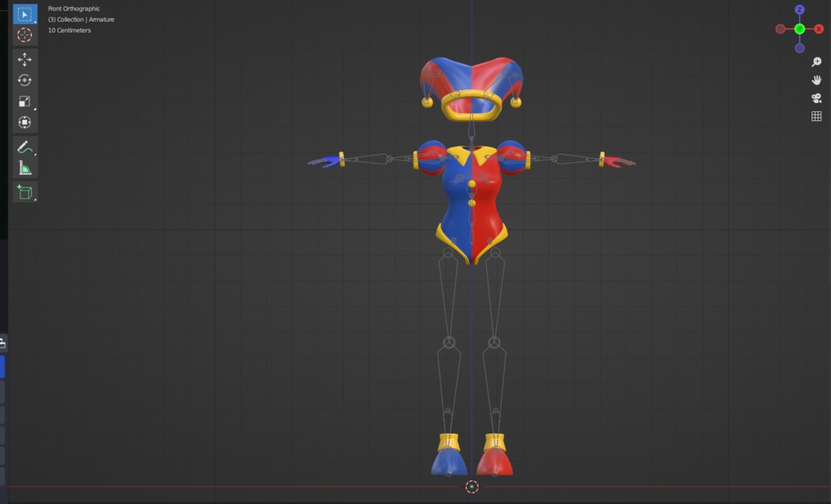The height and width of the screenshot is (504, 831).
Task: Select the Move tool in the toolbar
Action: click(24, 58)
